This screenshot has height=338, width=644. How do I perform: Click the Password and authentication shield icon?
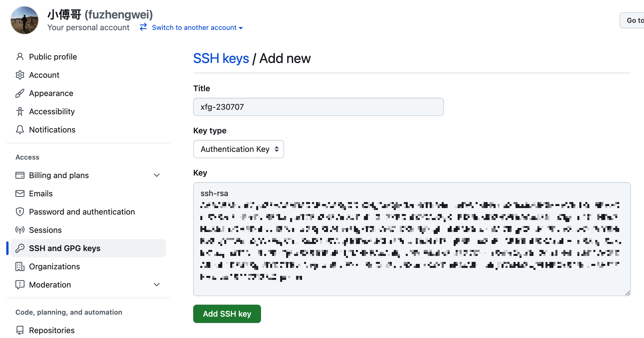point(20,212)
